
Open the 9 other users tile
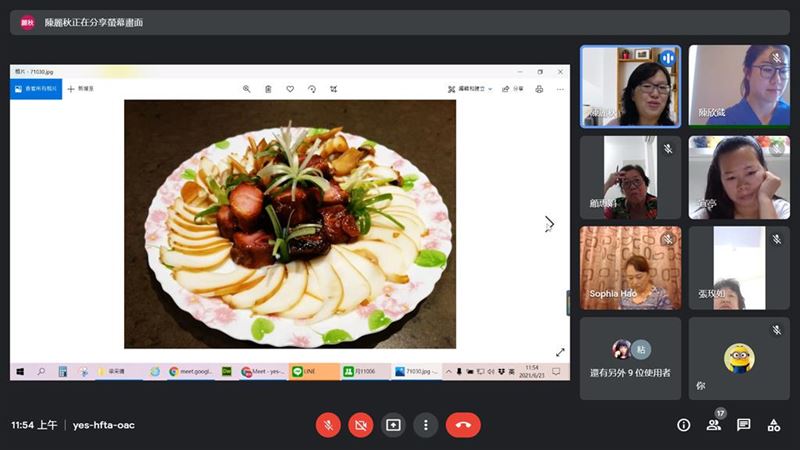coord(630,359)
